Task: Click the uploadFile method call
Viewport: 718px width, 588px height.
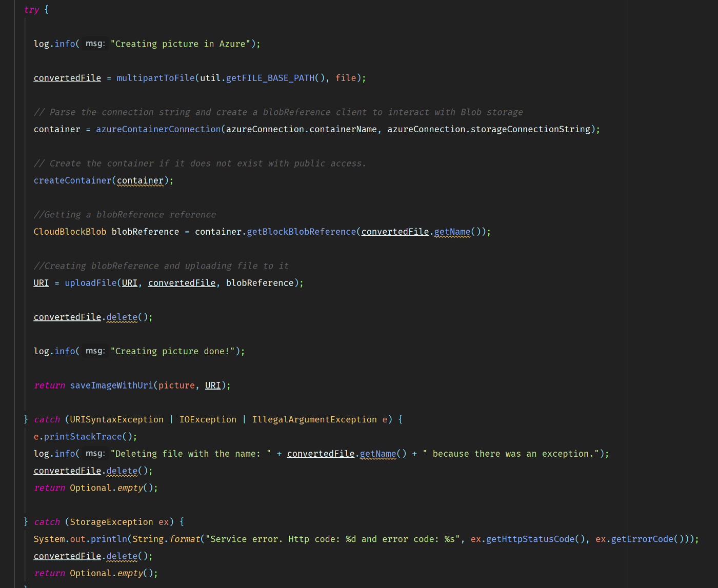Action: (x=90, y=283)
